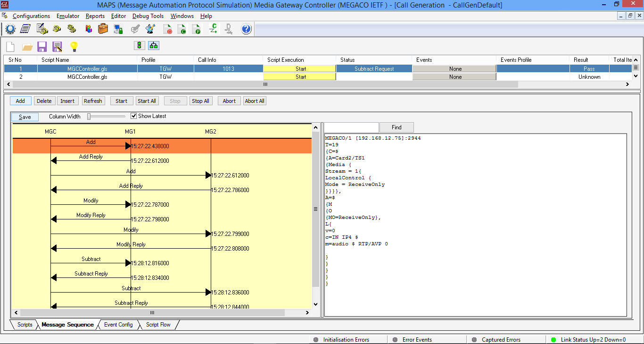This screenshot has width=644, height=344.
Task: Click the document icon with red D
Action: pos(168,29)
